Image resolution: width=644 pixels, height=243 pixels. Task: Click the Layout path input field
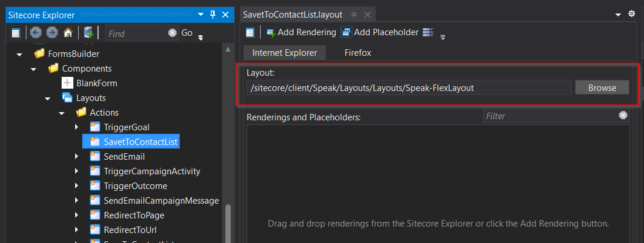point(409,88)
